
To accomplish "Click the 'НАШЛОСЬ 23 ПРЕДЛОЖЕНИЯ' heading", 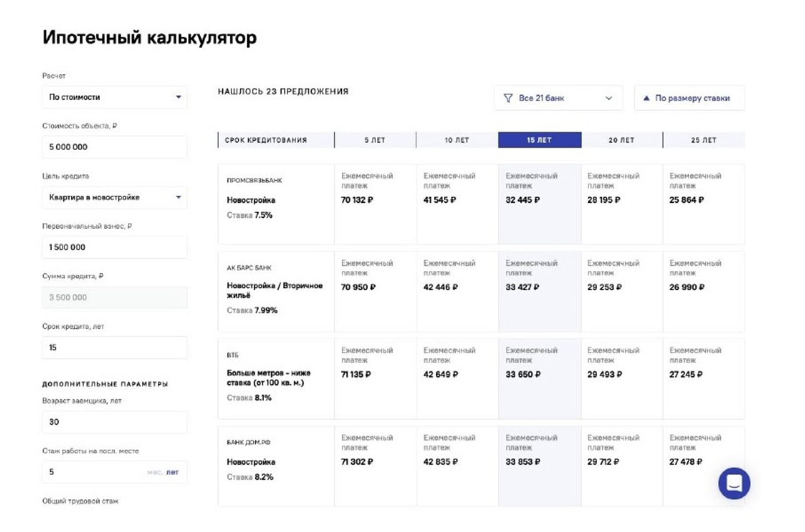I will (283, 91).
